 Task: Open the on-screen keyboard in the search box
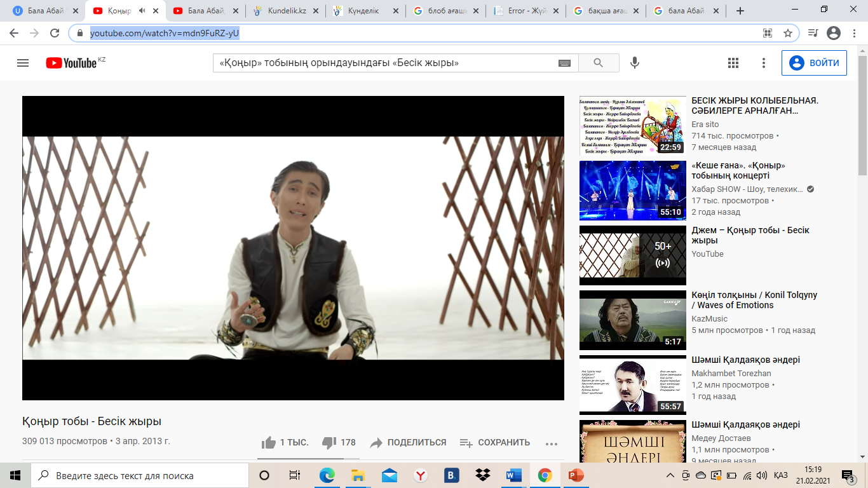564,63
